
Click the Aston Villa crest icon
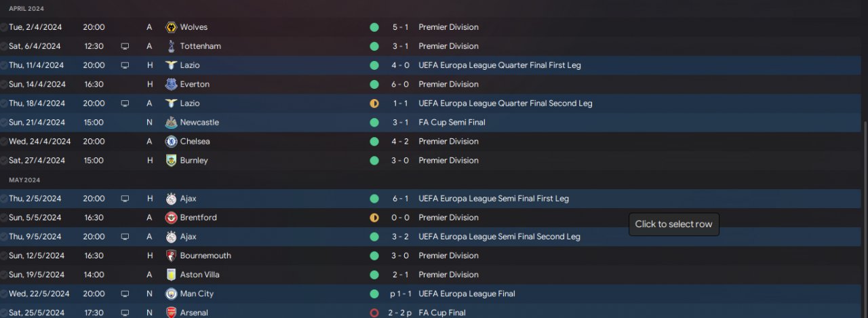coord(171,275)
